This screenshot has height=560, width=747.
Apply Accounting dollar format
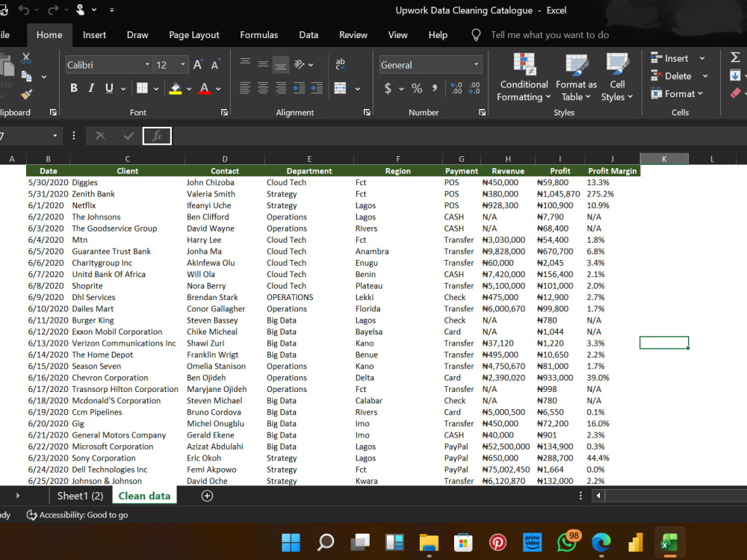(x=388, y=88)
